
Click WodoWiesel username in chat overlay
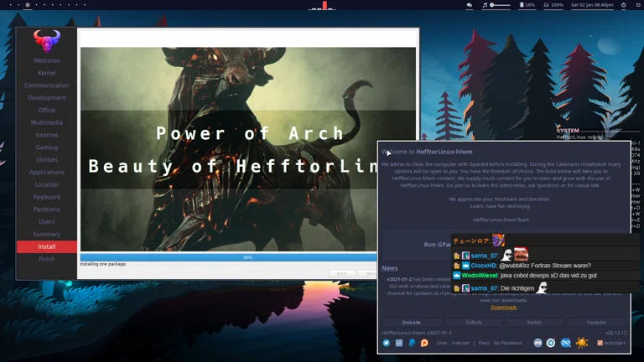[x=480, y=276]
